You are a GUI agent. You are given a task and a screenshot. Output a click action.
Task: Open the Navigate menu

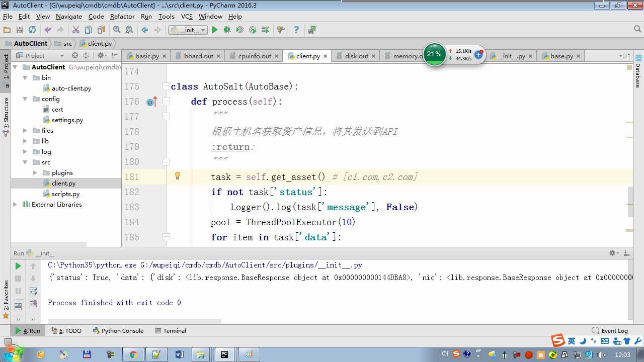coord(69,17)
